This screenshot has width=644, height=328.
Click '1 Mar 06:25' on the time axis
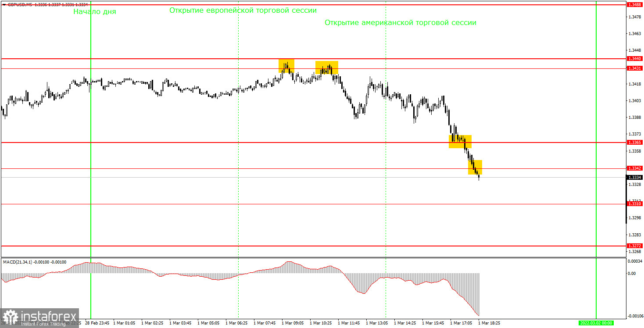coord(237,323)
